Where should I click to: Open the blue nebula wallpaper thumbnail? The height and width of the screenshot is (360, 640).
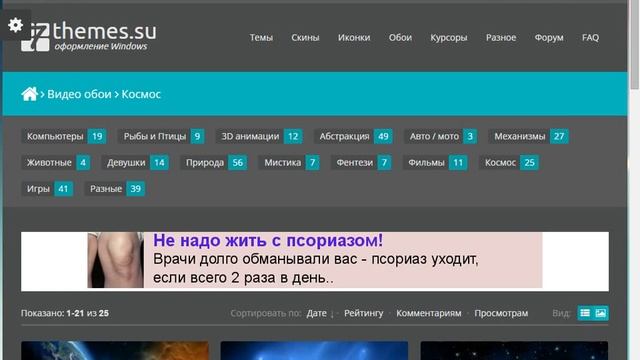click(314, 351)
